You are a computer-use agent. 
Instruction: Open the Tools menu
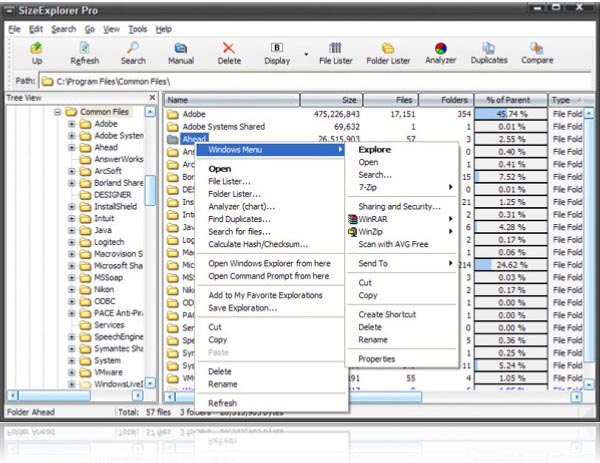tap(137, 29)
